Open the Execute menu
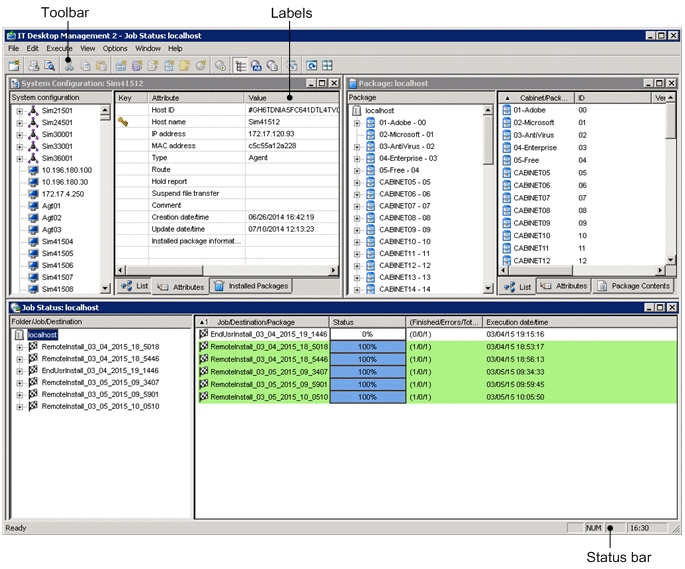Screen dimensions: 685x569 click(59, 48)
